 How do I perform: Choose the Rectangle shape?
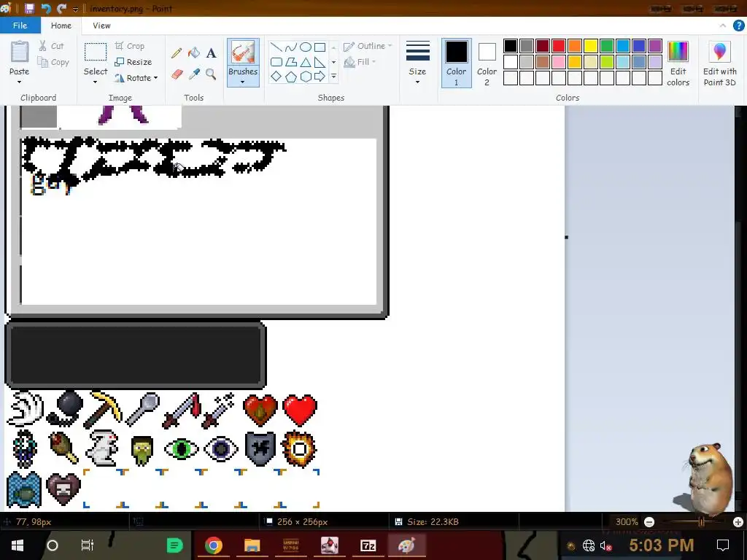320,47
